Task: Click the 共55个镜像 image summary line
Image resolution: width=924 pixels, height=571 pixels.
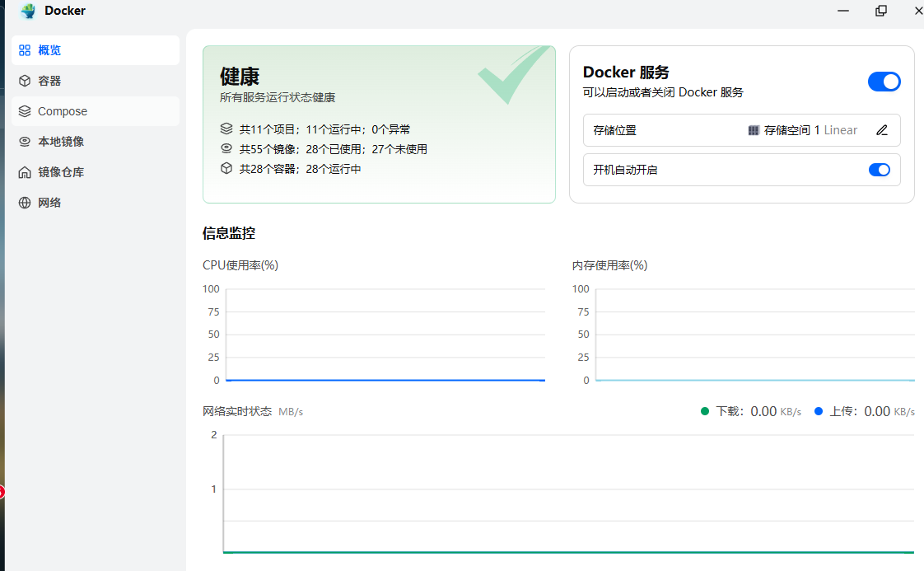Action: (x=333, y=149)
